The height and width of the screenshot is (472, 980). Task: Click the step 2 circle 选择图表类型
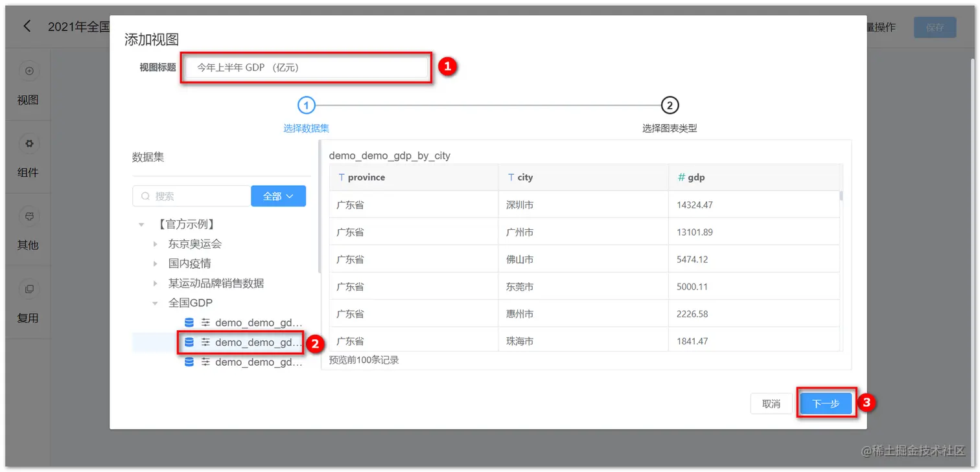click(x=670, y=105)
